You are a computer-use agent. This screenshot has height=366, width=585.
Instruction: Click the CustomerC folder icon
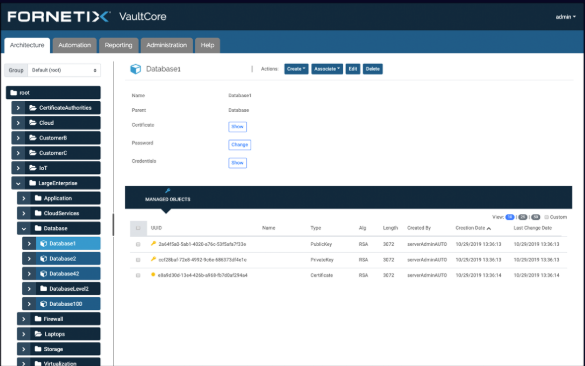(33, 153)
